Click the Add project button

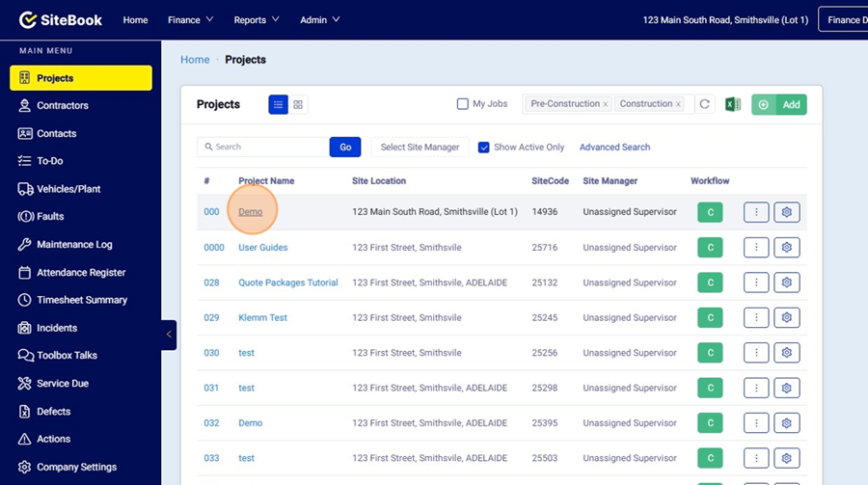[779, 104]
